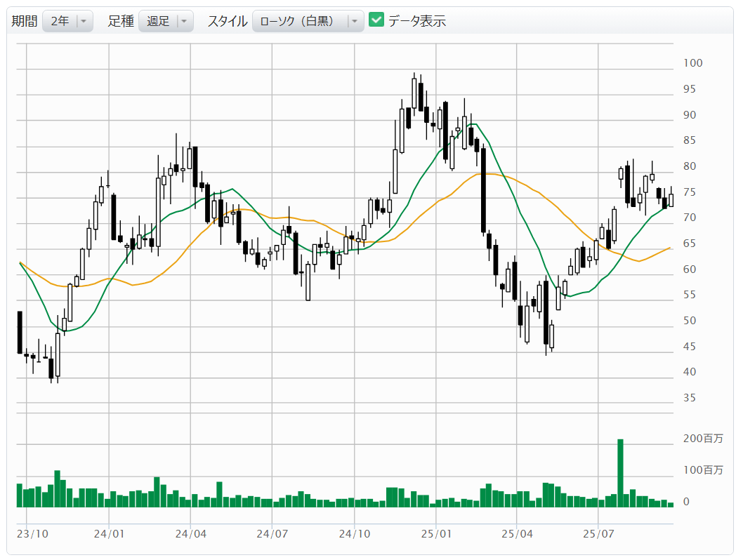The image size is (736, 560).
Task: Select the 24/01 date marker on the axis
Action: 109,534
